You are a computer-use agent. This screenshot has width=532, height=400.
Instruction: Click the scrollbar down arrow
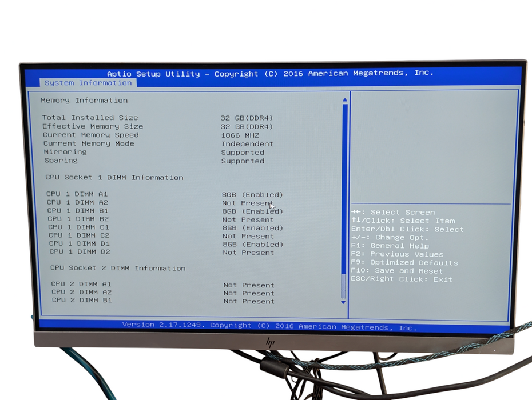343,302
